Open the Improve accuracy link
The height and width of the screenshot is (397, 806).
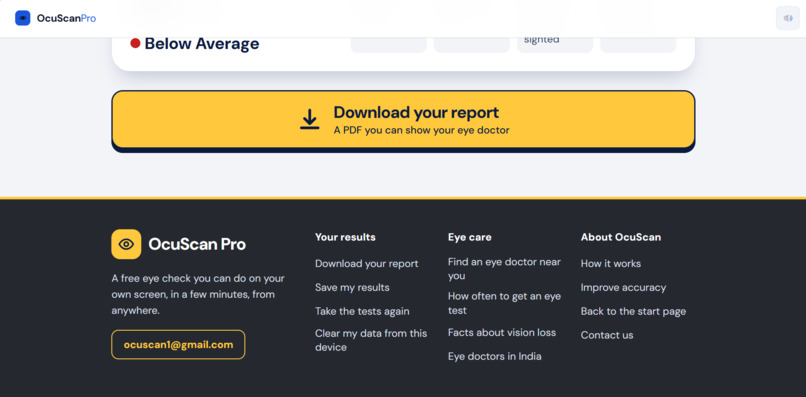[x=623, y=287]
